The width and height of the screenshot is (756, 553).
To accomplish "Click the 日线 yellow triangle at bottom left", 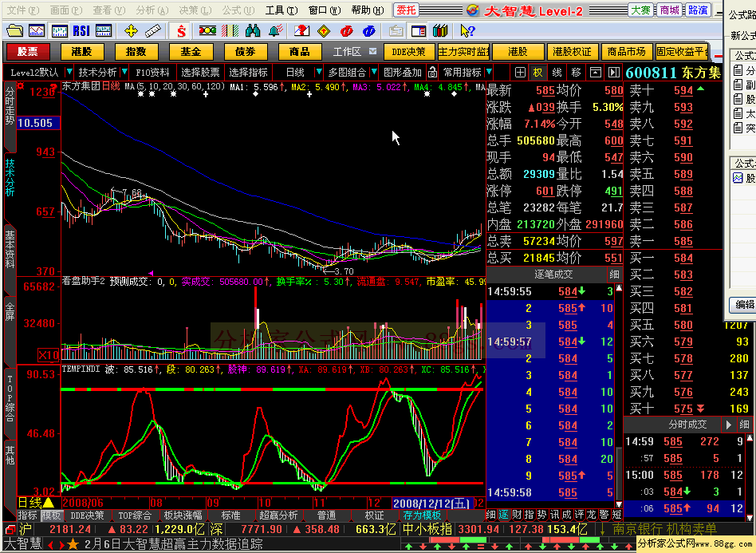I will click(x=48, y=503).
